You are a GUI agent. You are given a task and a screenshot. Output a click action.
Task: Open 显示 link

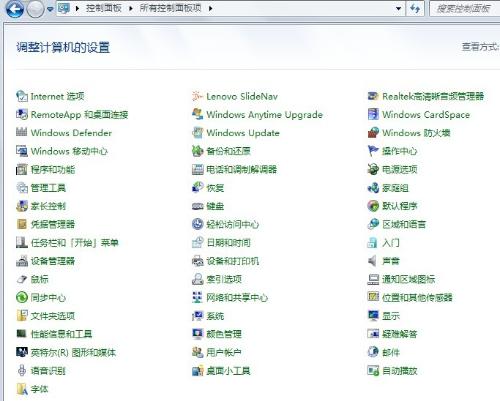click(x=391, y=316)
